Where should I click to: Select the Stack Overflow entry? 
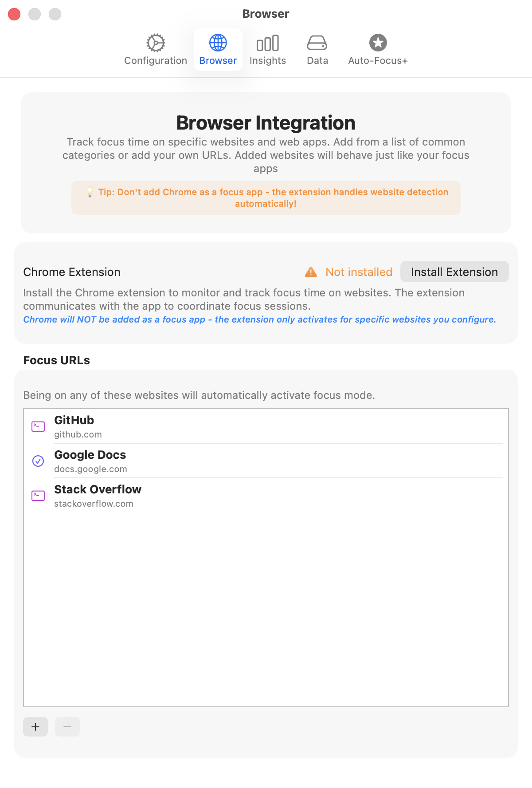coord(266,495)
